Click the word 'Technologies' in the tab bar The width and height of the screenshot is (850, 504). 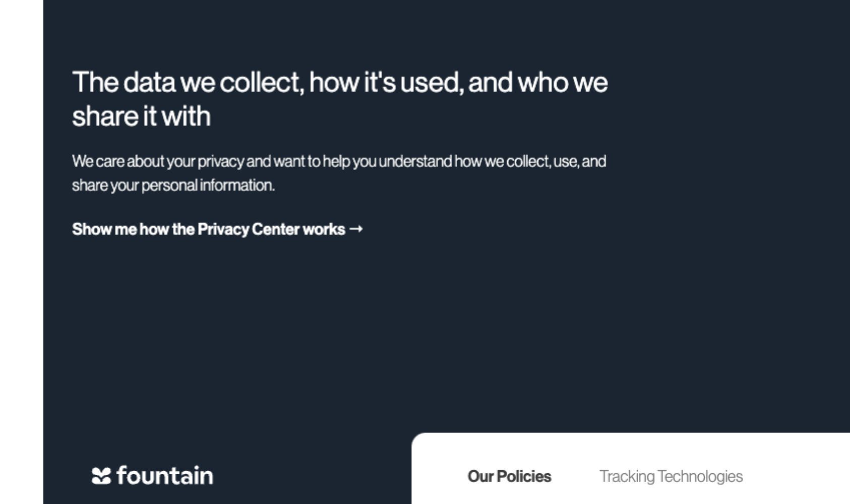700,476
